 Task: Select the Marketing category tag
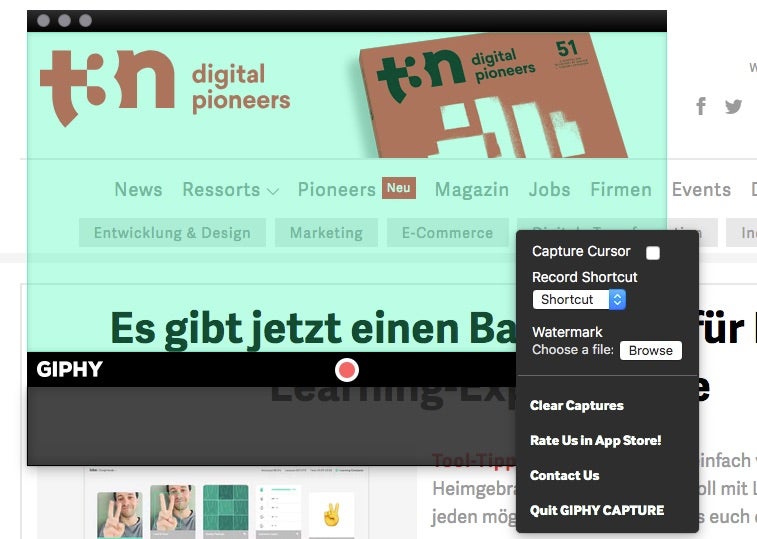(x=326, y=233)
